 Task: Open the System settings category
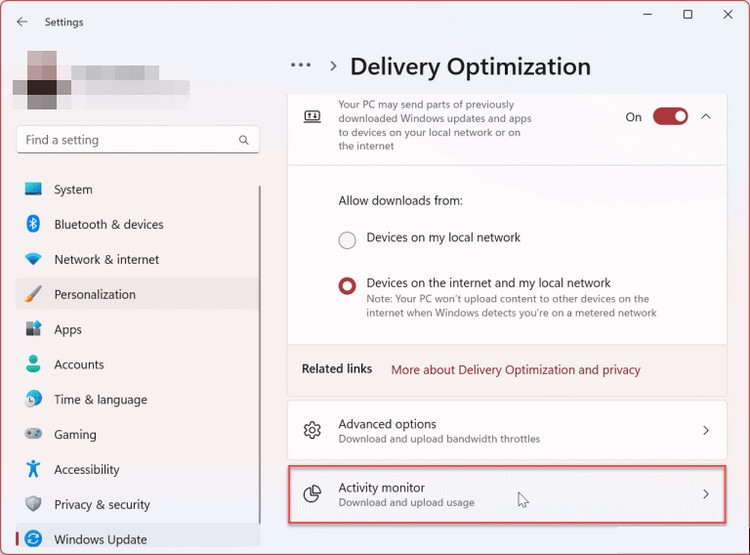pos(138,189)
